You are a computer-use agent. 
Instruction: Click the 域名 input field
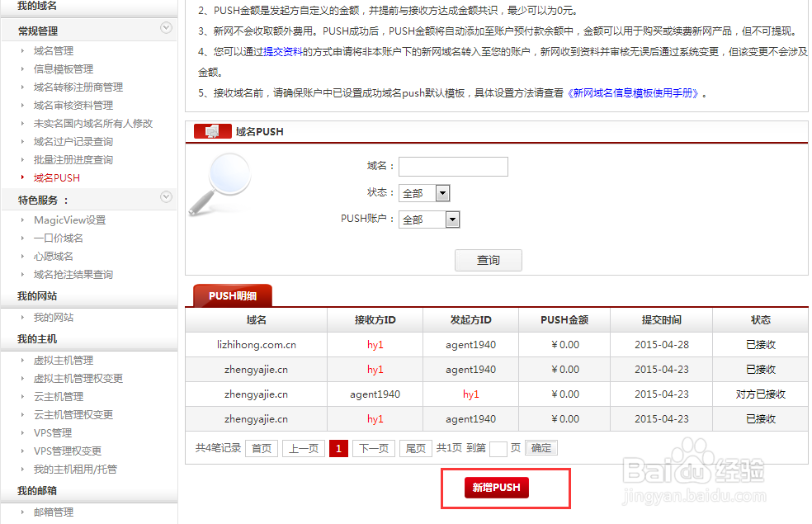(x=453, y=167)
